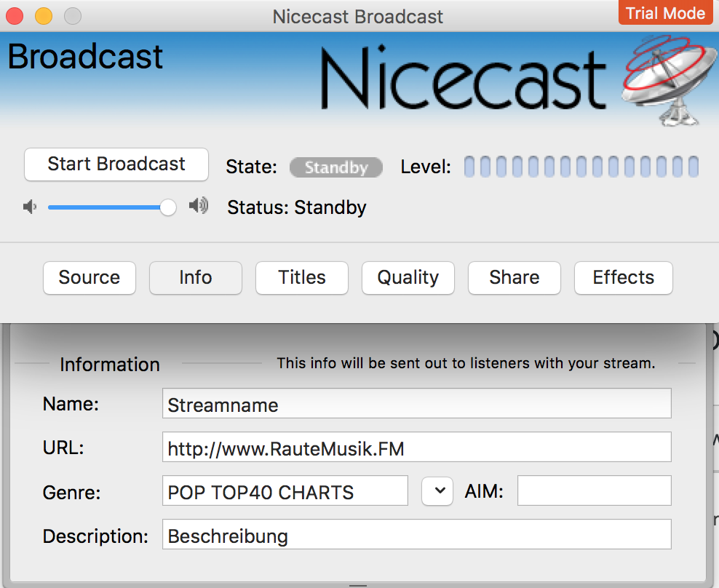Click the Information section heading
The image size is (719, 588).
pos(110,365)
